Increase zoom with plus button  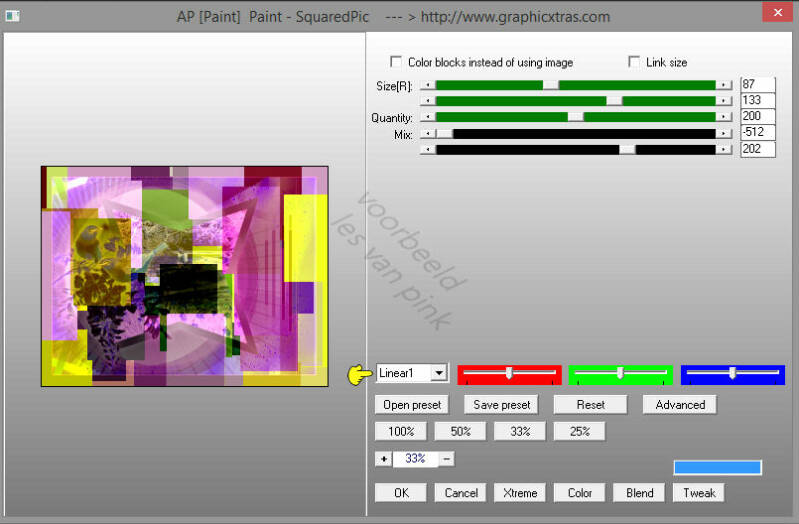click(383, 459)
